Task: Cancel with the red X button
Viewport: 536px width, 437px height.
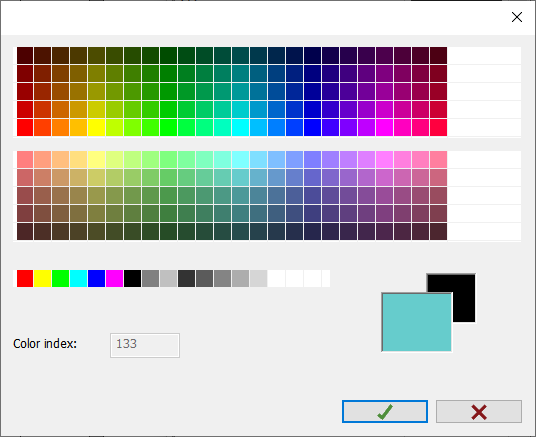Action: point(479,411)
